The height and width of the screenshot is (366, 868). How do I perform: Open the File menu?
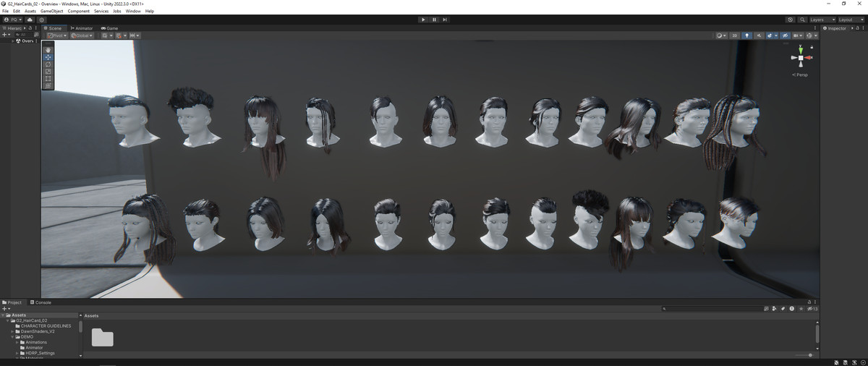6,11
